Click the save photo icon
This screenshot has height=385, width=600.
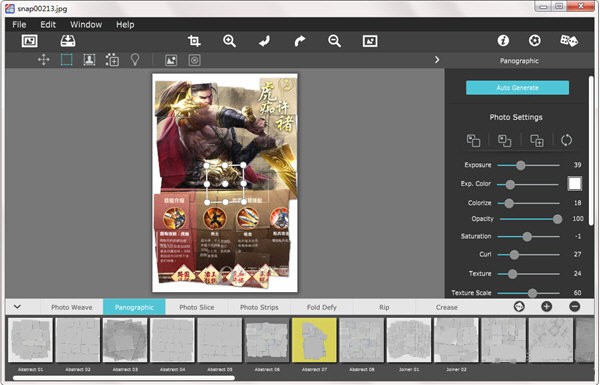[68, 41]
